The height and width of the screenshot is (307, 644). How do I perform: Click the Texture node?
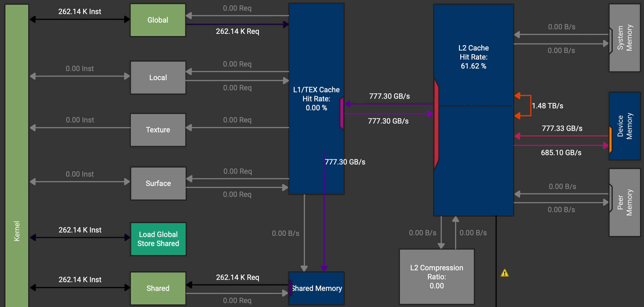point(158,130)
